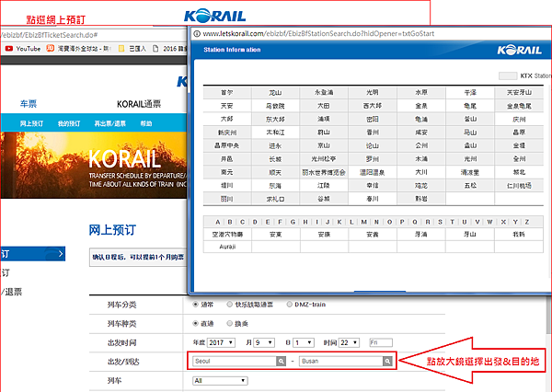The width and height of the screenshot is (552, 392).
Task: Open the YouTube bookmark in the bookmarks bar
Action: point(23,49)
